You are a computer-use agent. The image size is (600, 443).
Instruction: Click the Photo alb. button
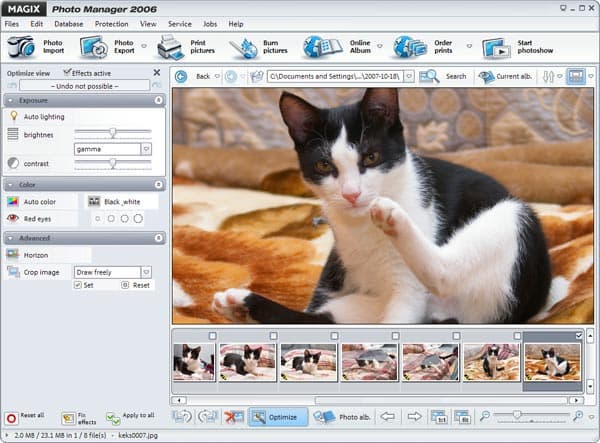tap(341, 417)
